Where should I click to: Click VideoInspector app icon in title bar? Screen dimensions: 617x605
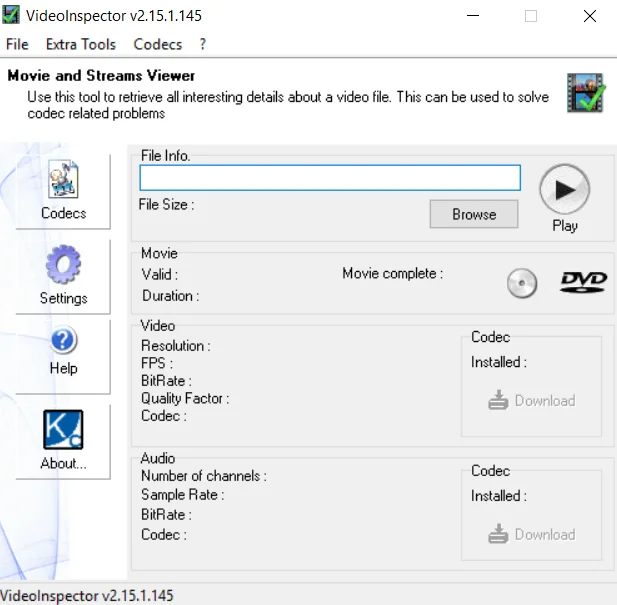click(x=11, y=15)
